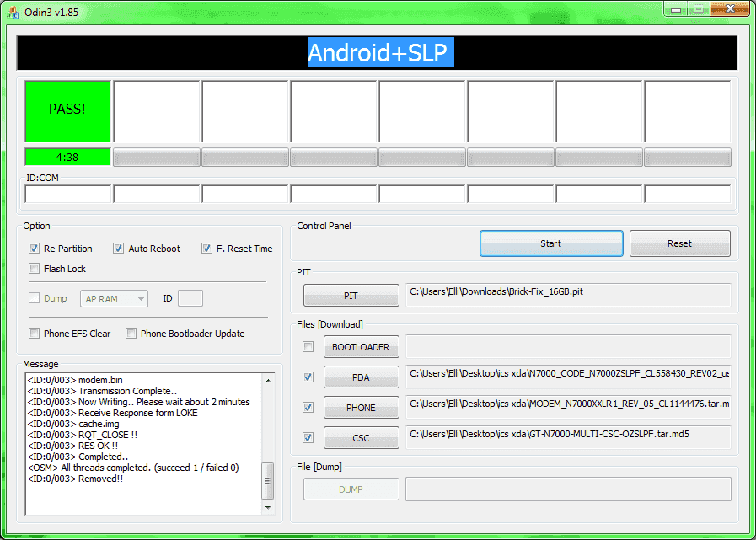This screenshot has height=540, width=756.
Task: Click the Reset button
Action: [680, 243]
